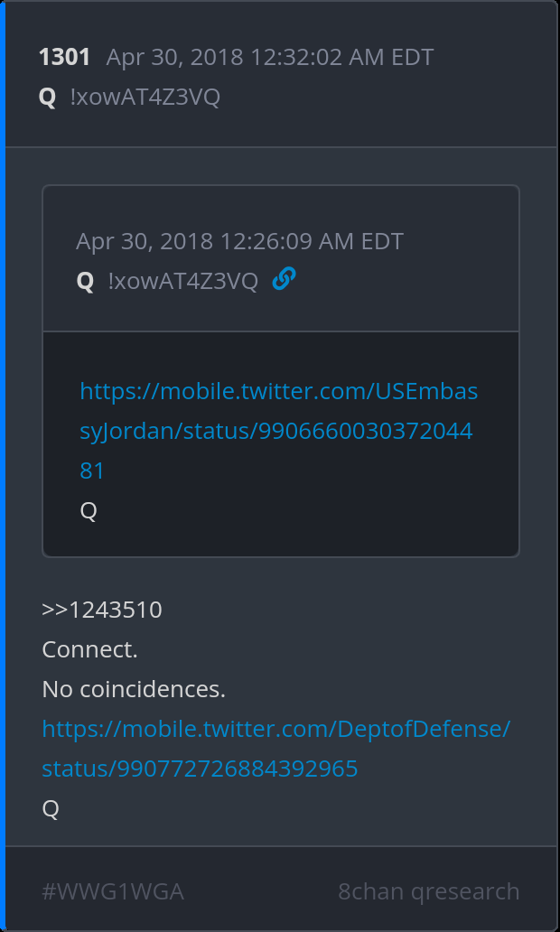560x932 pixels.
Task: Click the "Connect." text line
Action: point(89,650)
